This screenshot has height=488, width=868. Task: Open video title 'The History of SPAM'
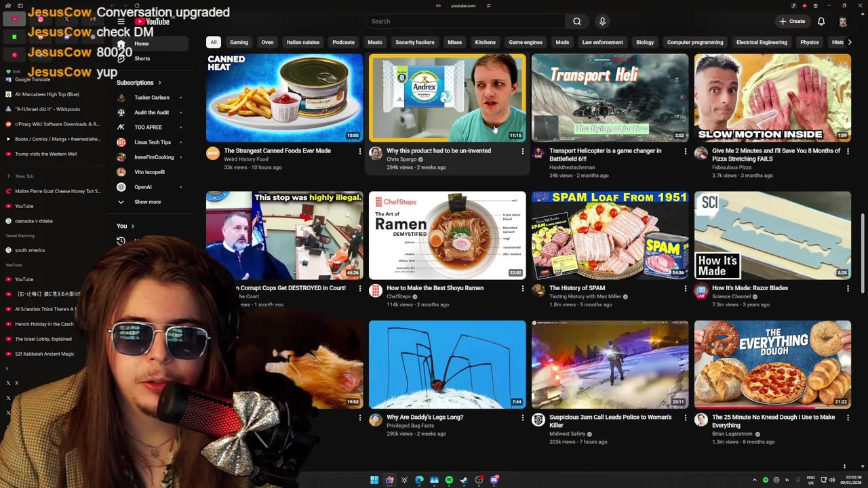pos(577,288)
